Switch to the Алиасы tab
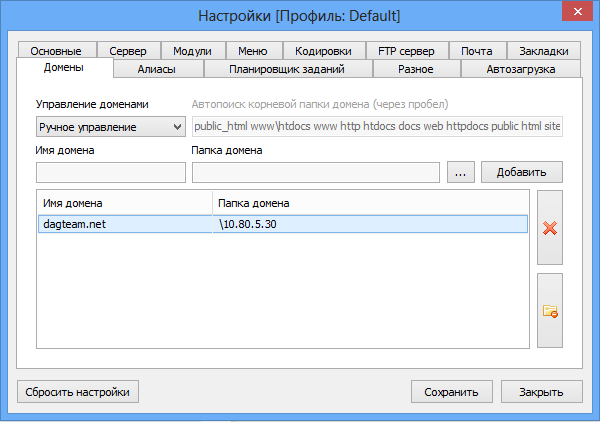 pos(157,69)
